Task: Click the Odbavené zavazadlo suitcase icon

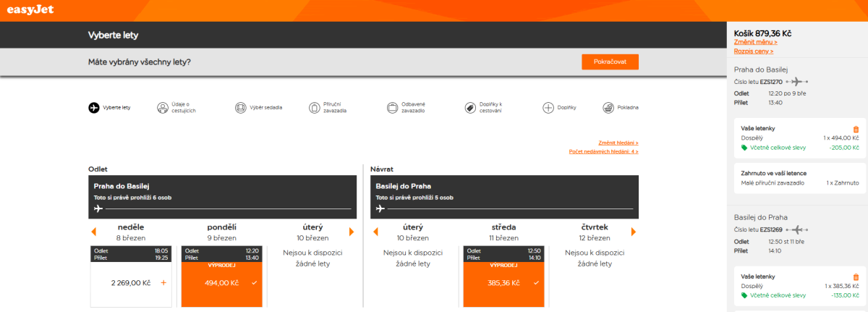Action: 392,107
